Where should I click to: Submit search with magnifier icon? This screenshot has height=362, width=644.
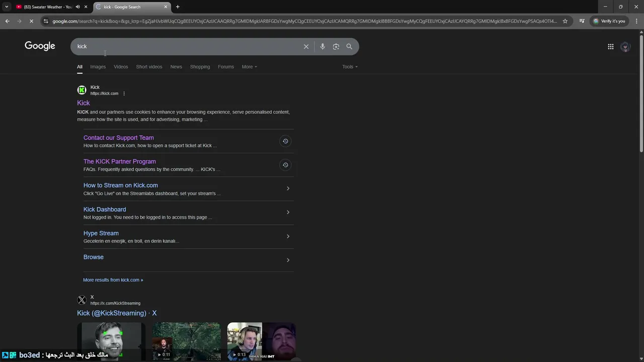click(349, 46)
